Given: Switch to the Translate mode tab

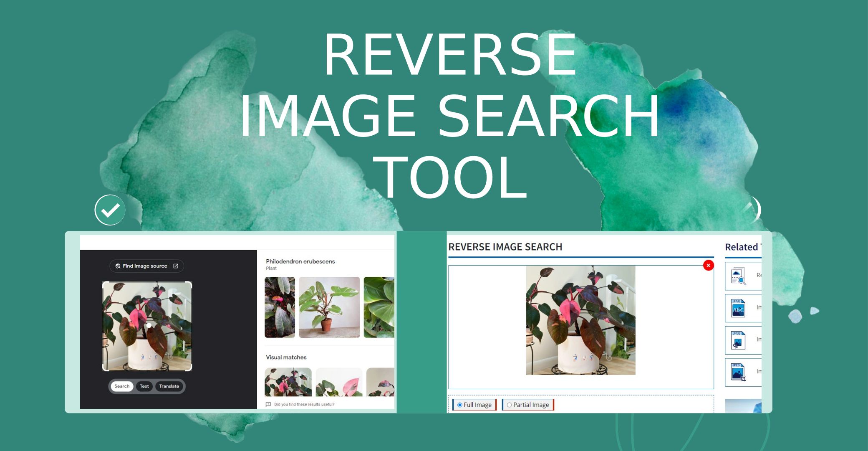Looking at the screenshot, I should (x=169, y=386).
